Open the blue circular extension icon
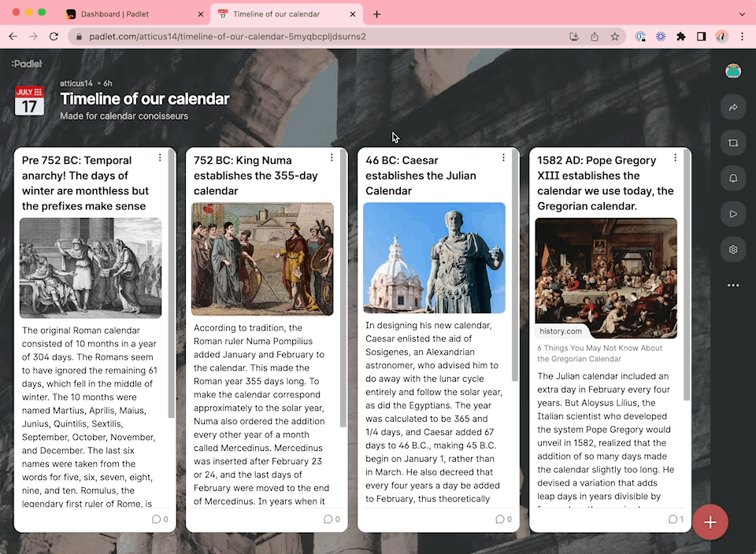This screenshot has height=554, width=756. coord(640,37)
